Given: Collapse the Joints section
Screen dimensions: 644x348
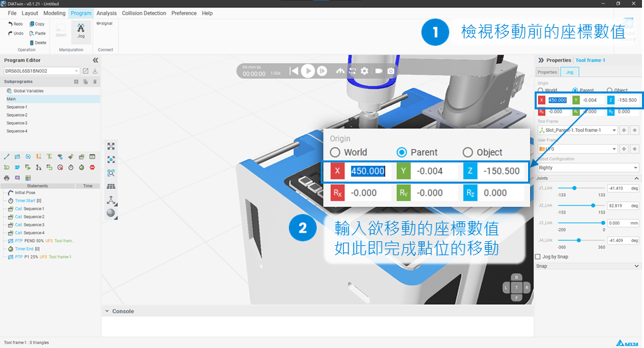Looking at the screenshot, I should tap(637, 178).
